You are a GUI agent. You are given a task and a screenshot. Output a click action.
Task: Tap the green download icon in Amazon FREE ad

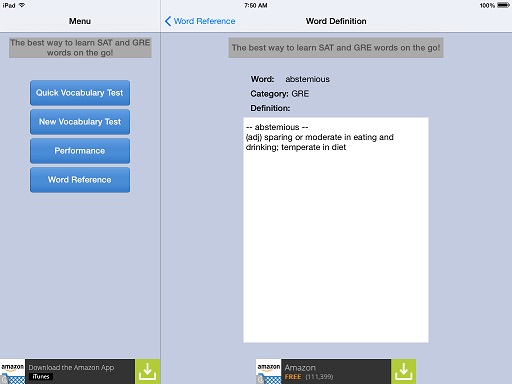[x=403, y=371]
